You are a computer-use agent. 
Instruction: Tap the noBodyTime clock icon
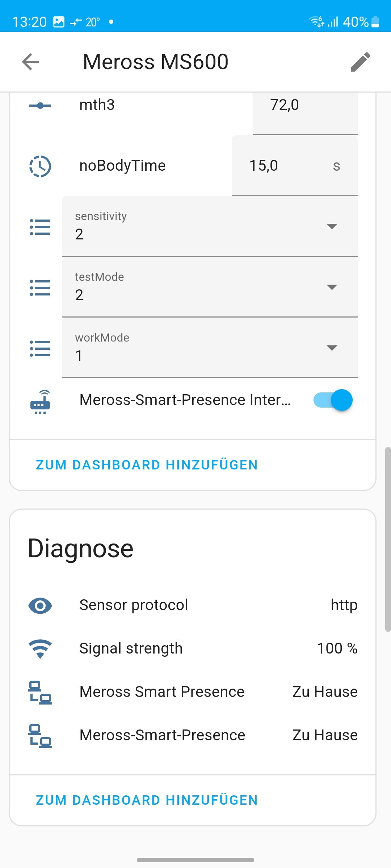point(40,166)
